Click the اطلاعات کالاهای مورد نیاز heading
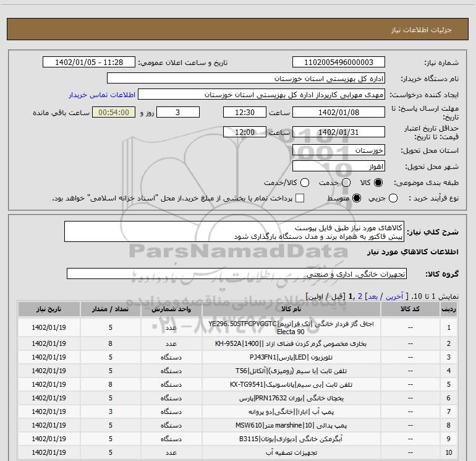 (412, 252)
